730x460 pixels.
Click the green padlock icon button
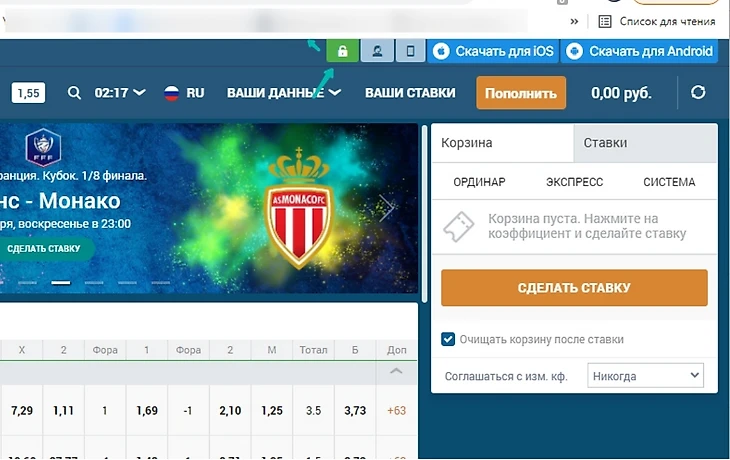tap(342, 51)
